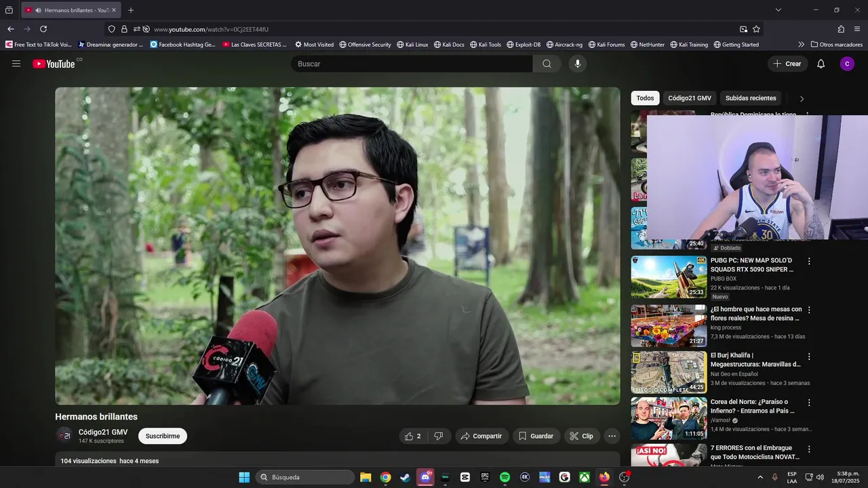
Task: Select the Subidas recientes filter chip
Action: pyautogui.click(x=751, y=98)
